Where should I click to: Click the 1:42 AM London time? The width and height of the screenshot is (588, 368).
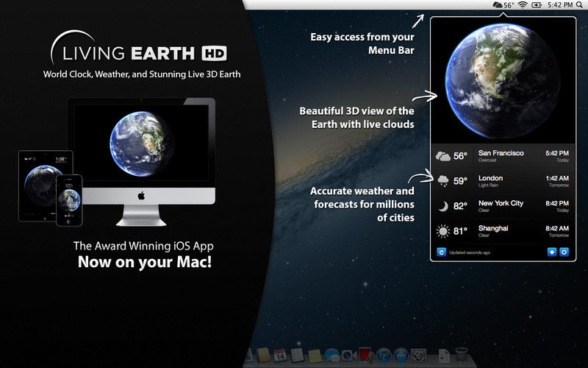(557, 178)
